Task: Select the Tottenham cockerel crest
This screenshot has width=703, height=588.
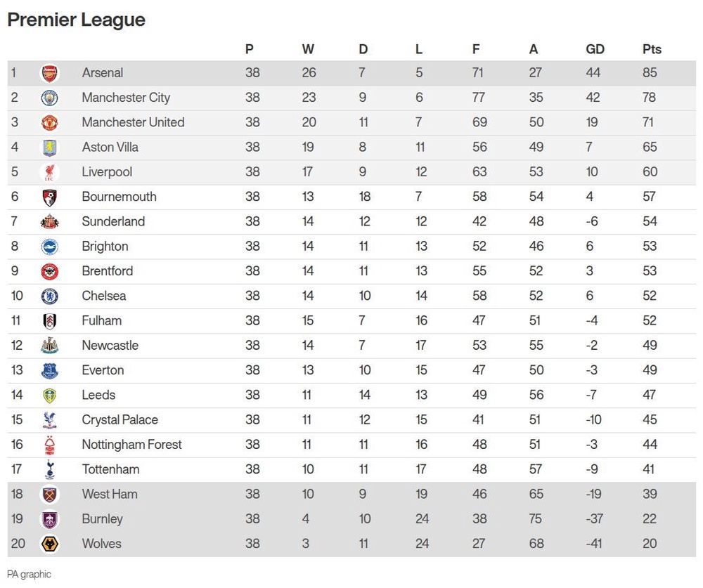Action: (x=49, y=469)
